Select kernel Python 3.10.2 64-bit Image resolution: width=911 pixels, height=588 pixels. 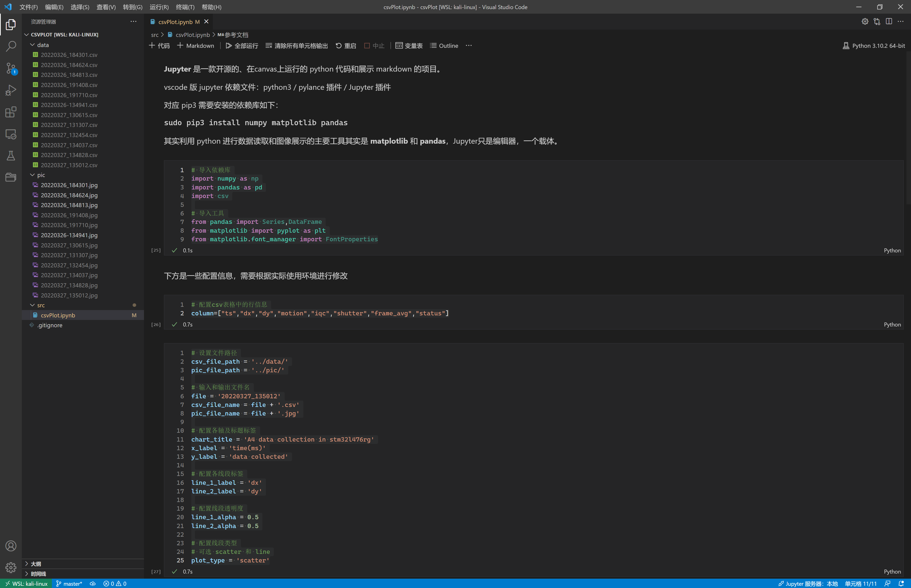(874, 46)
